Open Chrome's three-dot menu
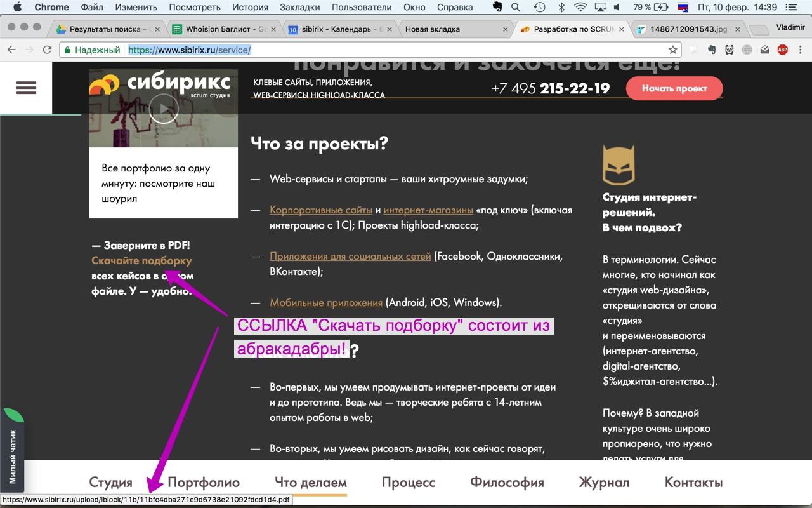 801,50
